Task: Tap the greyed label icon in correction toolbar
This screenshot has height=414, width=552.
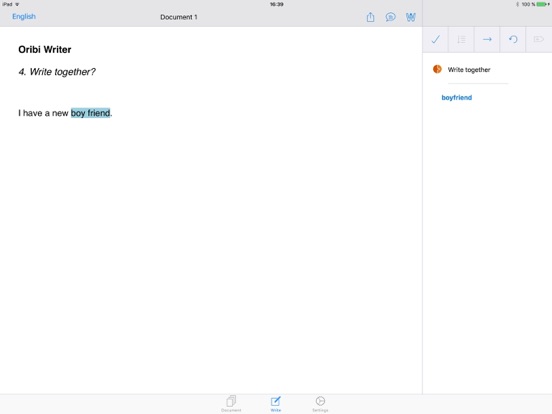Action: (539, 39)
